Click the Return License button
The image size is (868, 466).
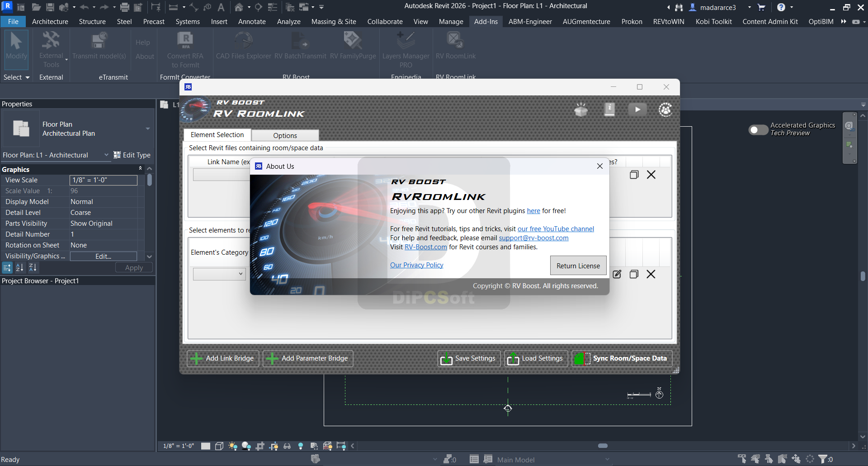(x=578, y=266)
